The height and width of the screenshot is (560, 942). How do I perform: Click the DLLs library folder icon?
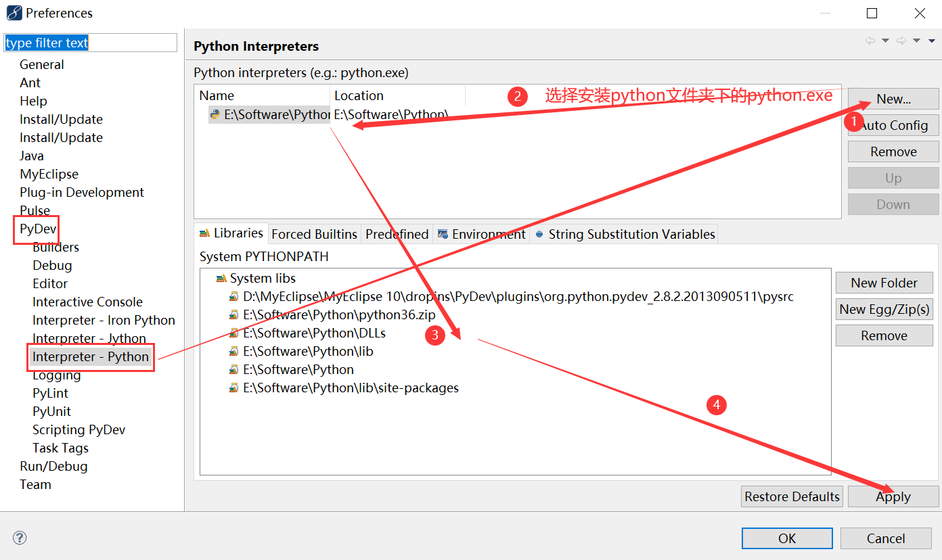coord(233,333)
